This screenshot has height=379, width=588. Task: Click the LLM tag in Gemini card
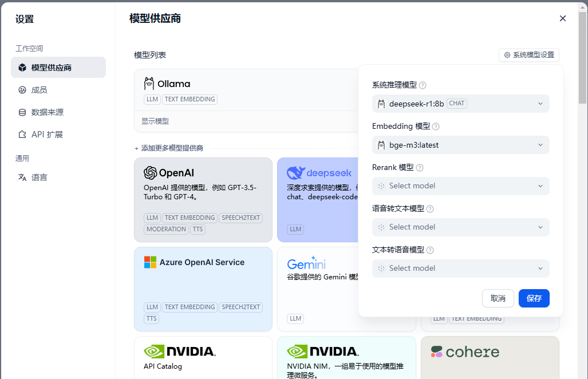coord(295,319)
